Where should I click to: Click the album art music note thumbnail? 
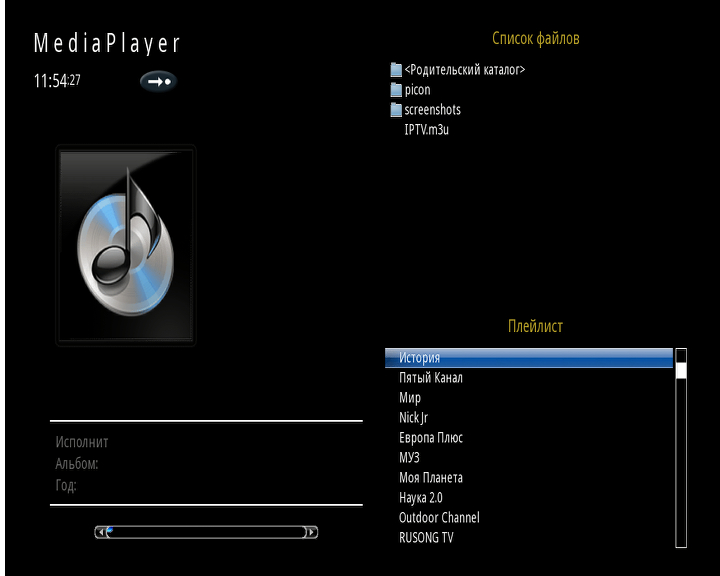point(126,245)
